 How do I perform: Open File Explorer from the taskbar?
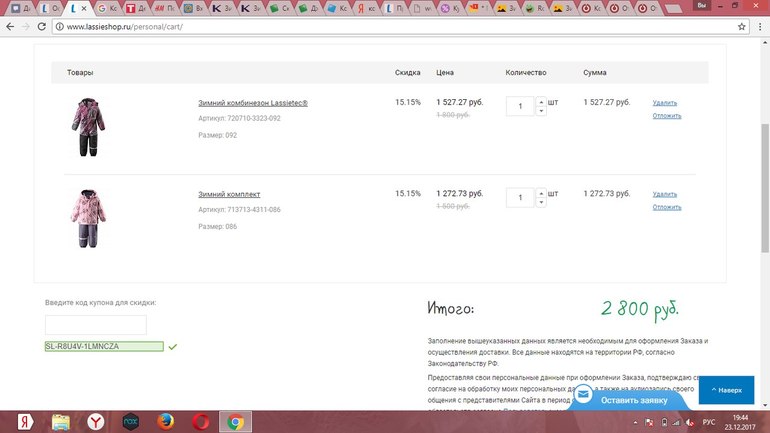pyautogui.click(x=60, y=422)
